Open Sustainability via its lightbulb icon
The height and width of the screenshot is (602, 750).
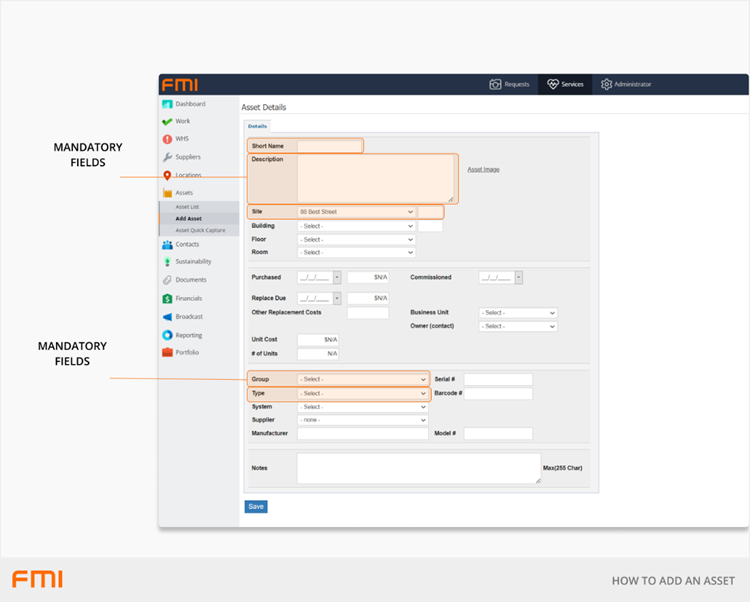[167, 262]
